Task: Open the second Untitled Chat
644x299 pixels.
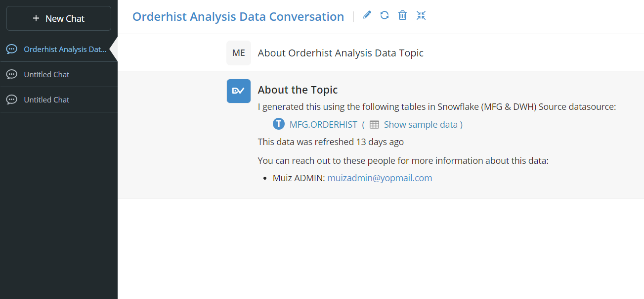Action: (59, 100)
